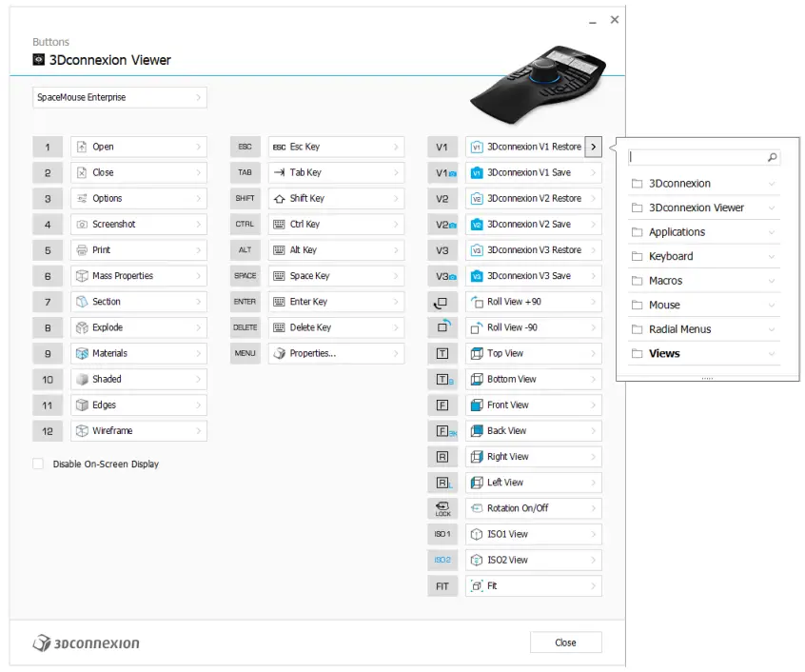
Task: Click the Section icon for button 7
Action: point(81,301)
